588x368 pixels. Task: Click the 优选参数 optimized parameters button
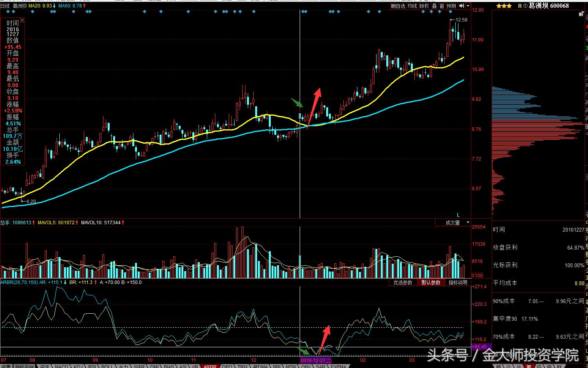(x=403, y=282)
